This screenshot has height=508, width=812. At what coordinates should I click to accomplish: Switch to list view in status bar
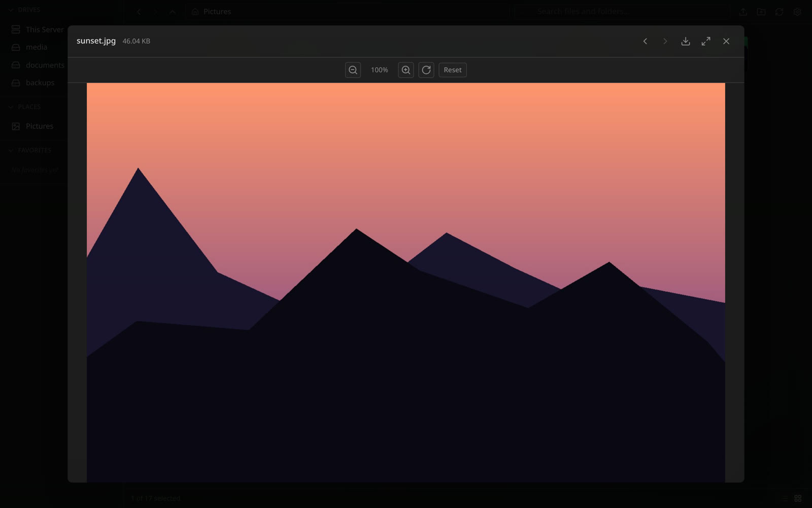click(785, 498)
